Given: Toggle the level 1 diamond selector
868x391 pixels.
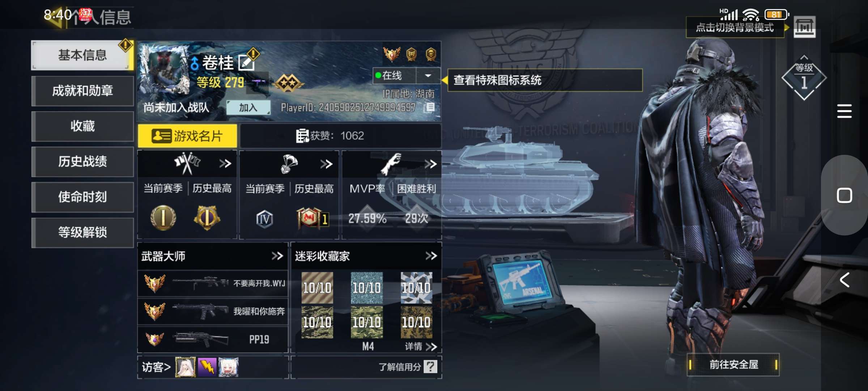Looking at the screenshot, I should coord(804,78).
